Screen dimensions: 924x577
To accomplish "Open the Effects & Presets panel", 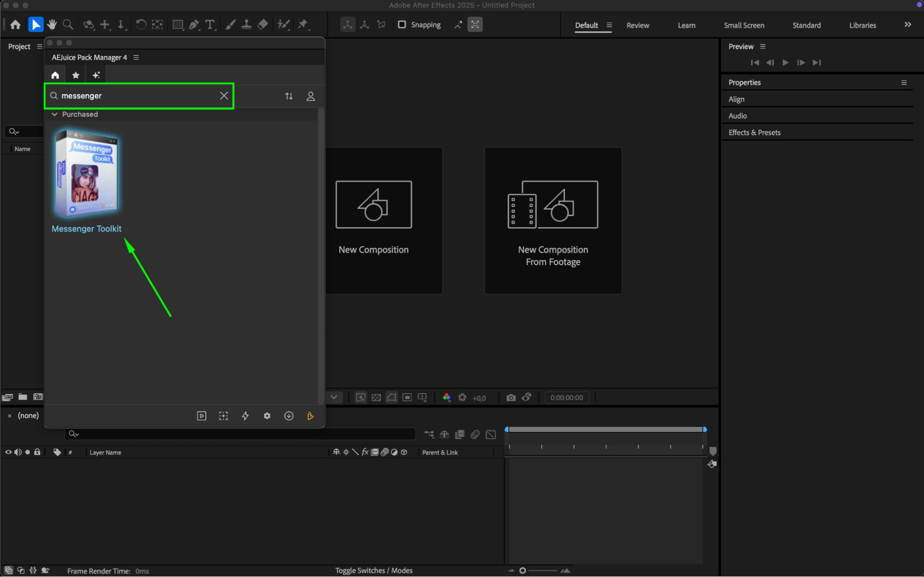I will point(754,133).
